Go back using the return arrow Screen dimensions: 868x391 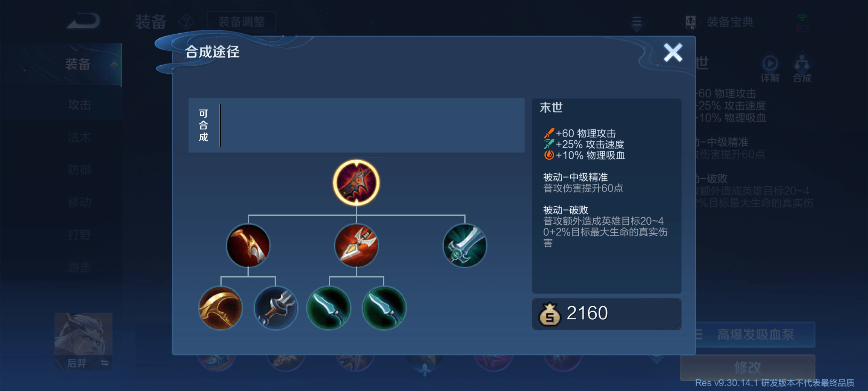point(84,21)
